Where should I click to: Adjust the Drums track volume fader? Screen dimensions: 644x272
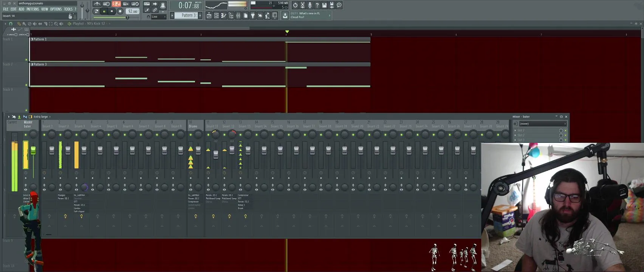tap(198, 150)
